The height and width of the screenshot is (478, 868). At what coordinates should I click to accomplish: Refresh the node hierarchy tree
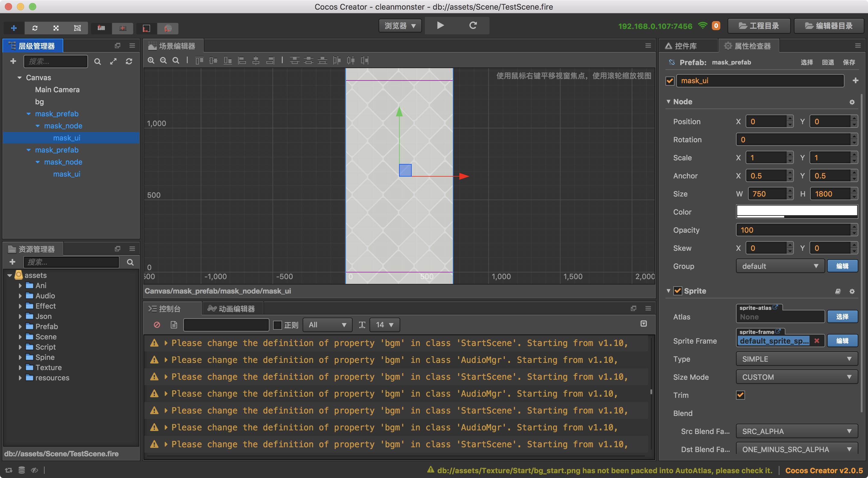[129, 61]
